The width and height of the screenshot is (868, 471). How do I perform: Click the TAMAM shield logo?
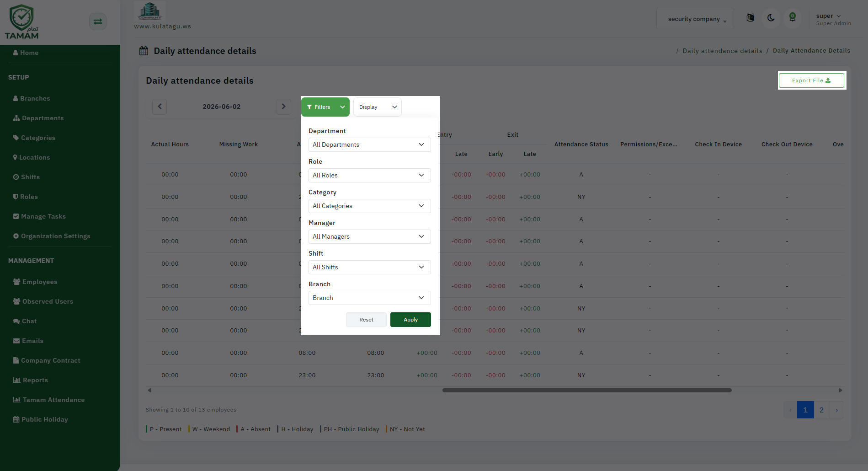(21, 21)
